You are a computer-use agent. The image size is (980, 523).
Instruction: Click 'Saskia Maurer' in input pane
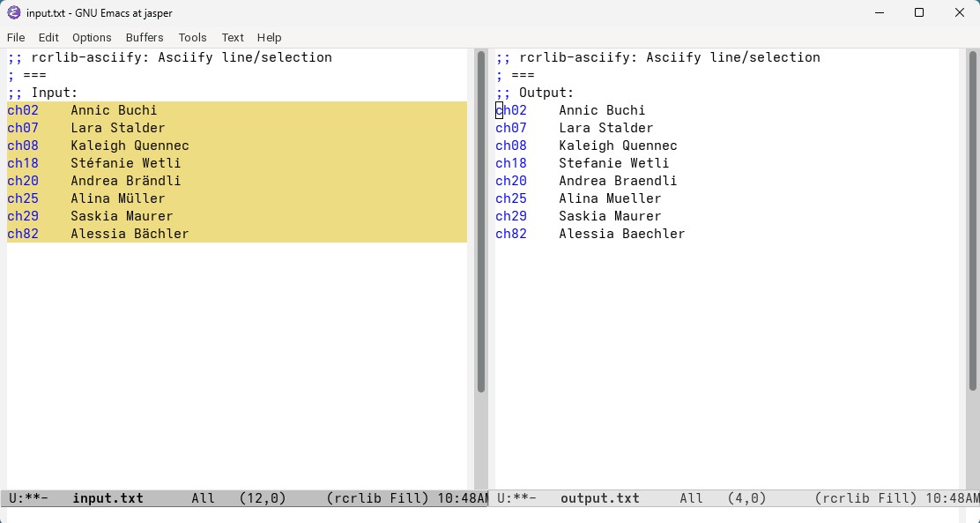[x=122, y=216]
